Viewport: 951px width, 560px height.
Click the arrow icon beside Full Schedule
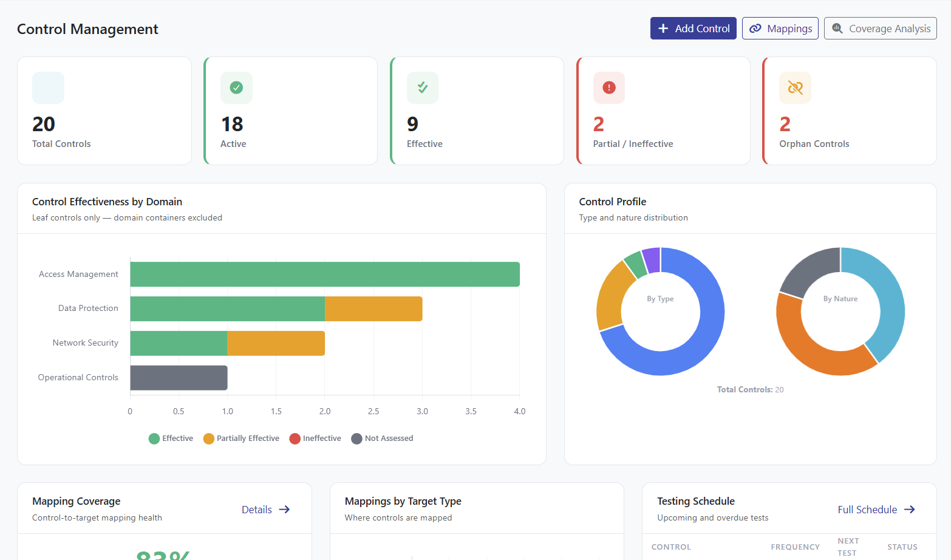click(910, 510)
